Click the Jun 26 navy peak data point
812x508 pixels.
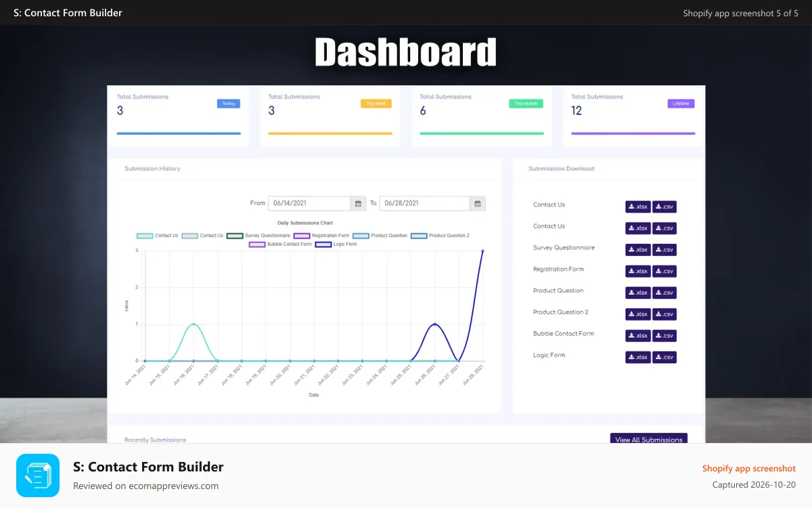click(x=435, y=324)
